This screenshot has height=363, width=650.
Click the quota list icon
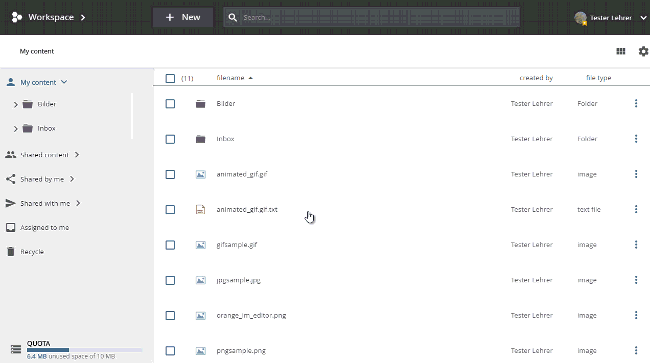point(16,349)
